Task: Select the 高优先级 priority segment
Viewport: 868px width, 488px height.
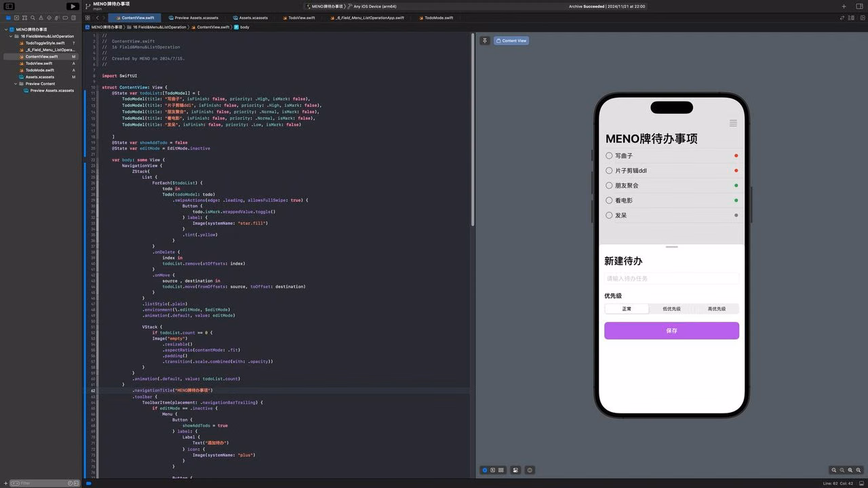Action: [716, 308]
